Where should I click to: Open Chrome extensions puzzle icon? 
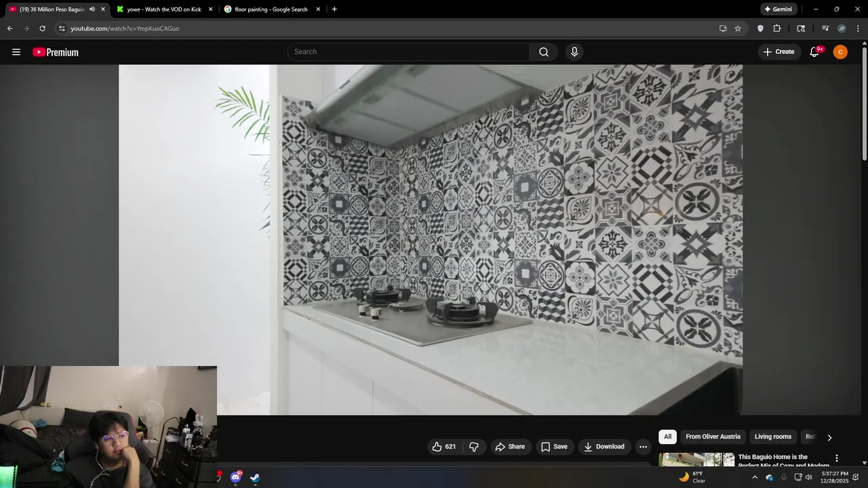[777, 28]
